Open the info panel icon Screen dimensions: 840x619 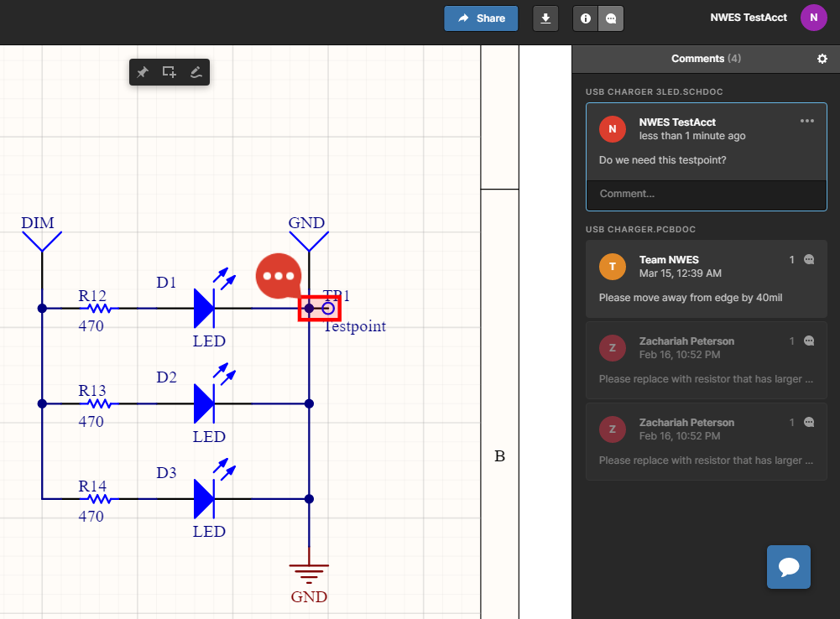[586, 18]
